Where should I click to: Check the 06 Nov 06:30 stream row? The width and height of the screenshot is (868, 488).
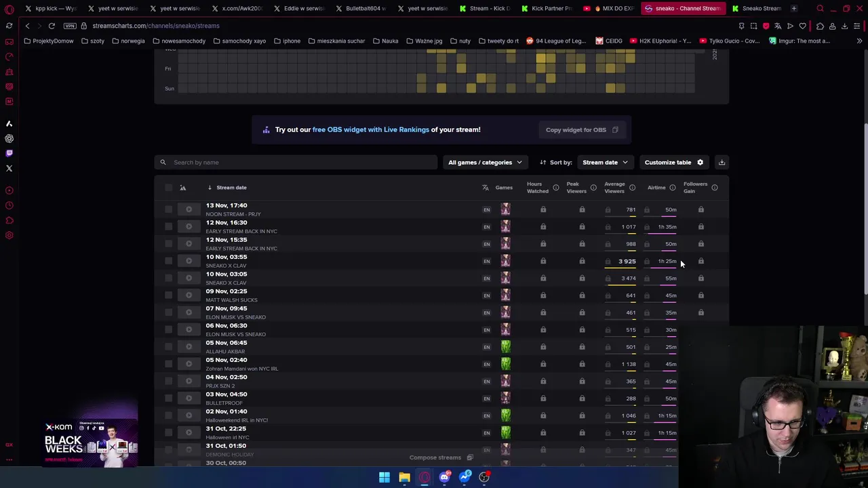(168, 330)
